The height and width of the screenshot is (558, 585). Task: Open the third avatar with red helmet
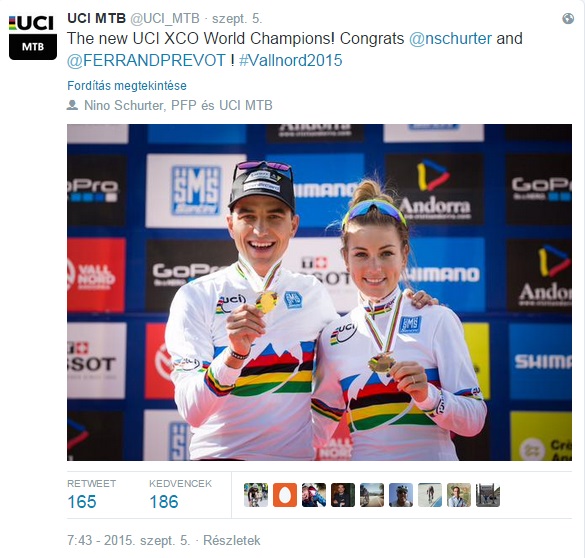coord(314,495)
